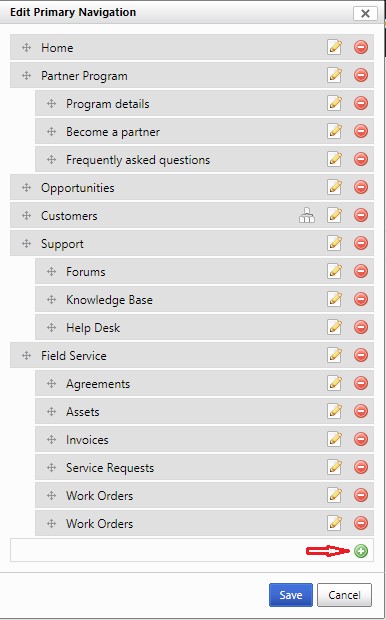Edit the Home navigation item
The image size is (386, 620).
tap(334, 47)
